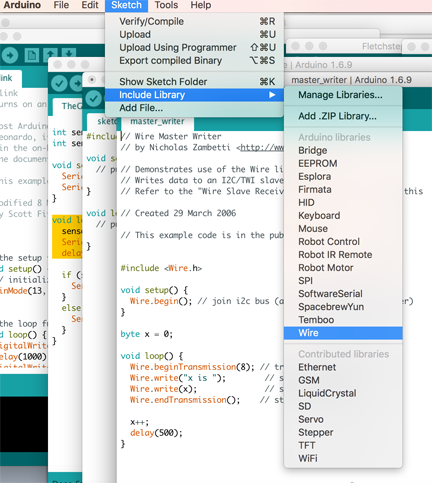Include the Robot Motor library

pos(343,267)
